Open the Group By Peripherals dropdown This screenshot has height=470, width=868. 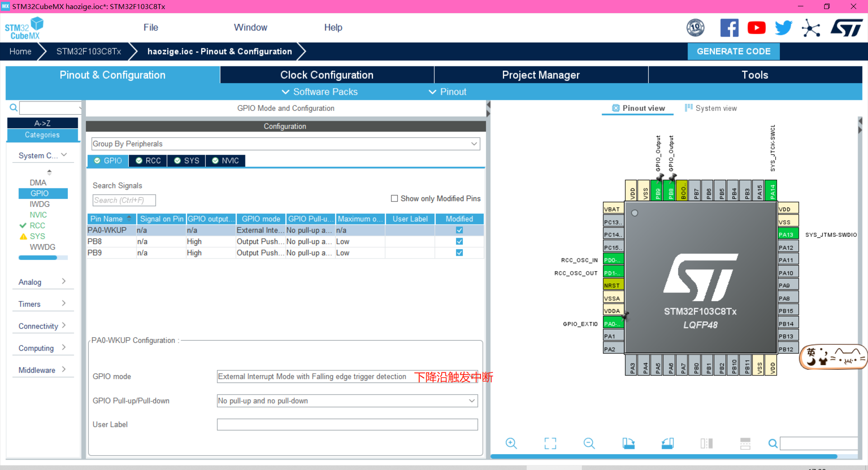[285, 144]
